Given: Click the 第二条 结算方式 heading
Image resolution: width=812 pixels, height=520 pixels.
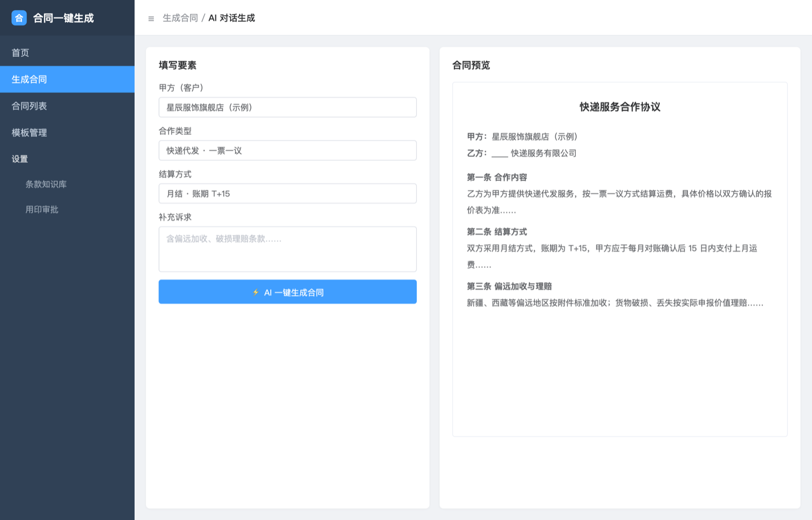Looking at the screenshot, I should pyautogui.click(x=497, y=232).
